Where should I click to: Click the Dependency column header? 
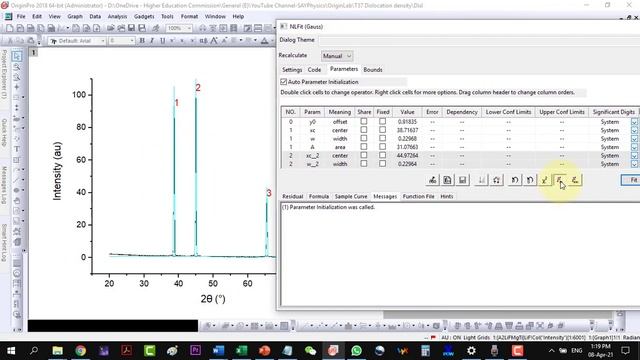(x=462, y=112)
